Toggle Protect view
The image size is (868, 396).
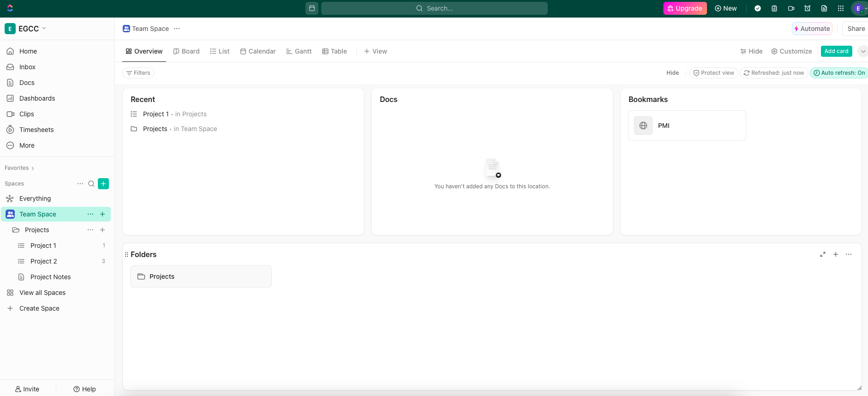click(714, 73)
